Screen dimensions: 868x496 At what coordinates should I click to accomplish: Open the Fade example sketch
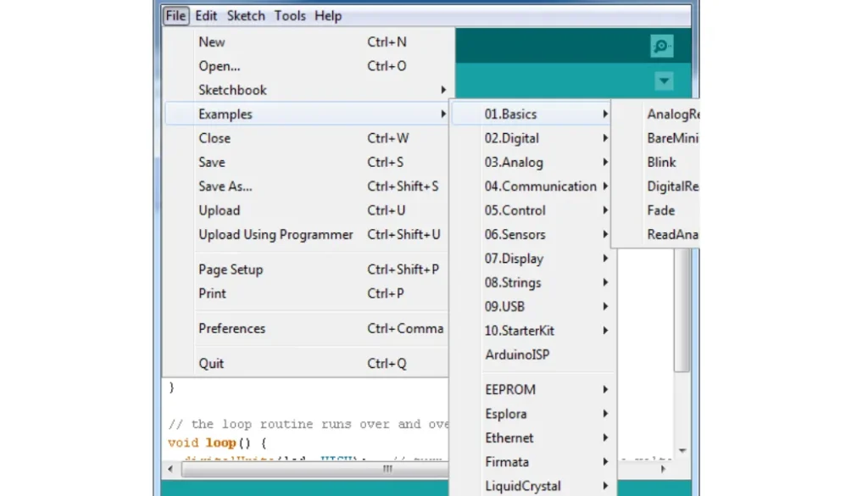pos(661,210)
